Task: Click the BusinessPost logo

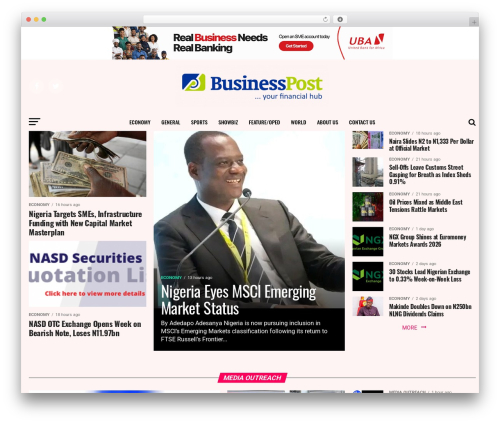Action: [x=252, y=86]
